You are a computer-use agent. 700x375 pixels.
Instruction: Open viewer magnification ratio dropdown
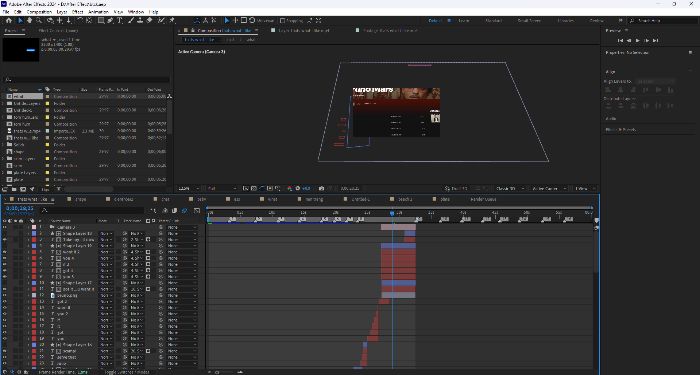point(189,189)
